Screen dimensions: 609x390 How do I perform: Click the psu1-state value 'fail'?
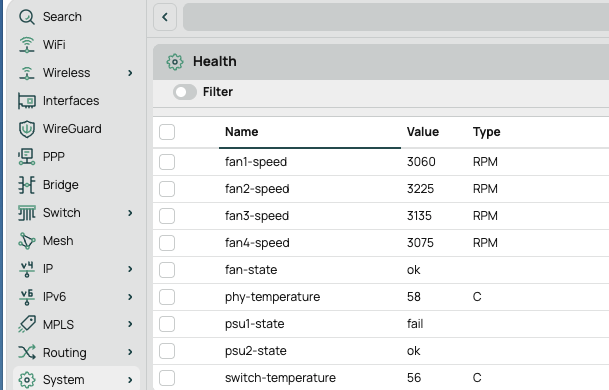point(415,324)
